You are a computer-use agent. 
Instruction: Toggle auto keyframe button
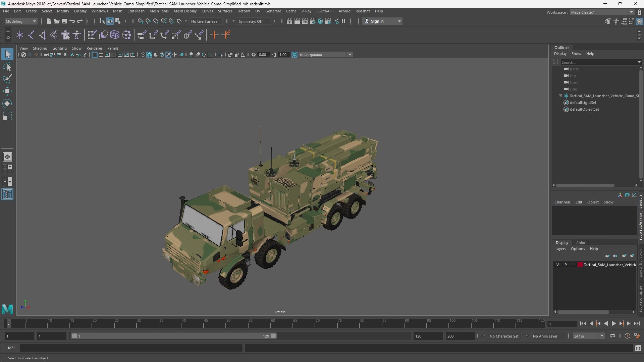(x=627, y=336)
